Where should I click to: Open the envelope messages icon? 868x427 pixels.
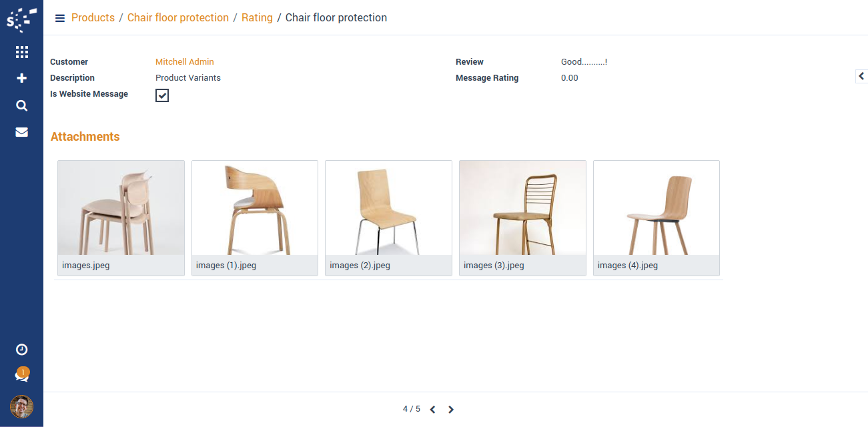(x=21, y=132)
